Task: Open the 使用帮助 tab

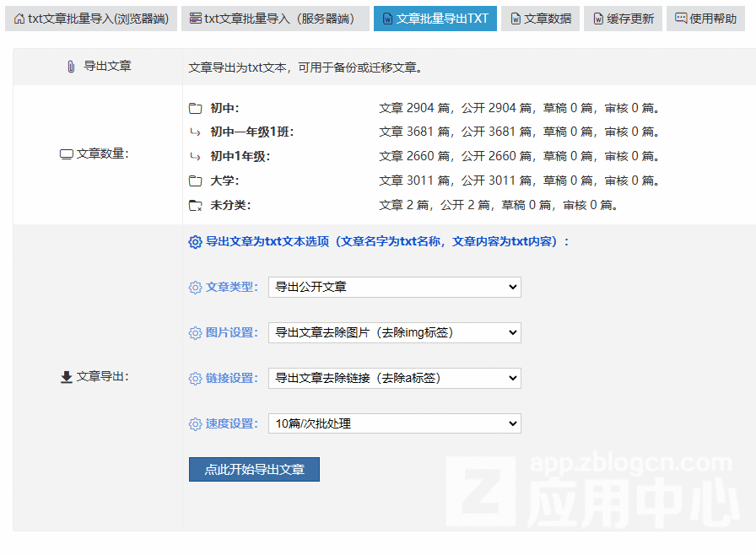Action: click(705, 19)
